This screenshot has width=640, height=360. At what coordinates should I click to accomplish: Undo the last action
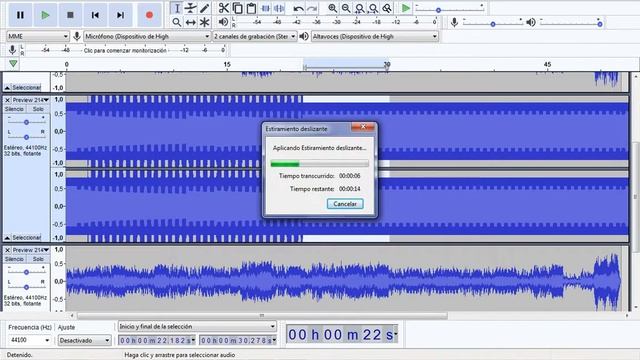pos(298,8)
